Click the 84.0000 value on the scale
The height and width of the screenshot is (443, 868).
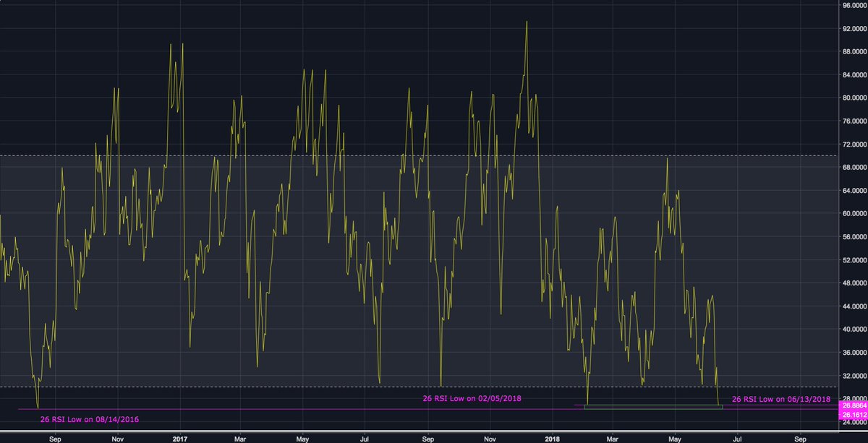(855, 75)
